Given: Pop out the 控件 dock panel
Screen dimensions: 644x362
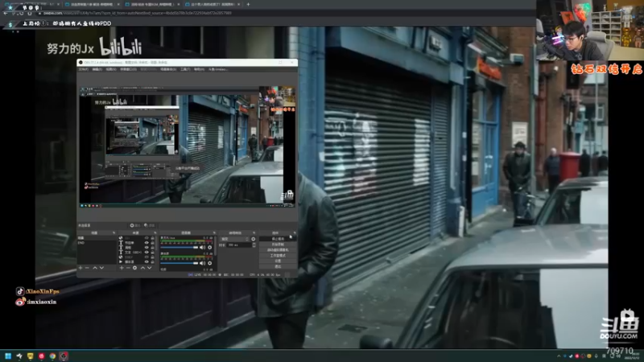Looking at the screenshot, I should click(295, 232).
